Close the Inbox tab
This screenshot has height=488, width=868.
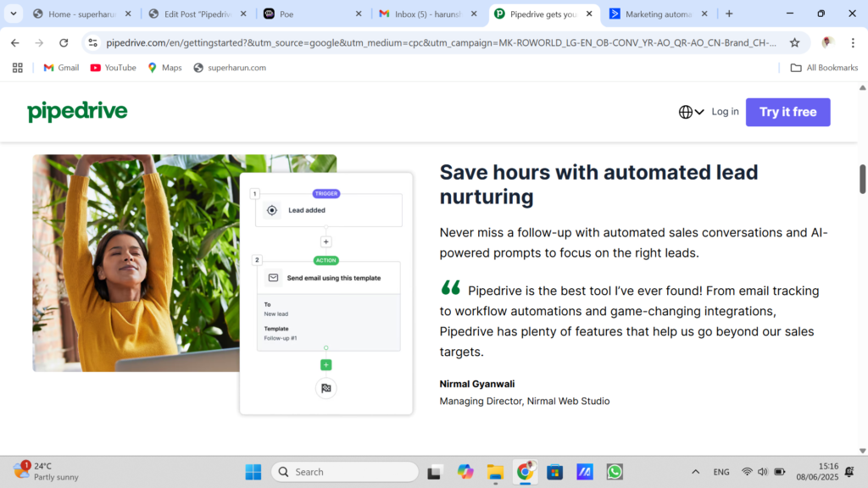coord(474,14)
